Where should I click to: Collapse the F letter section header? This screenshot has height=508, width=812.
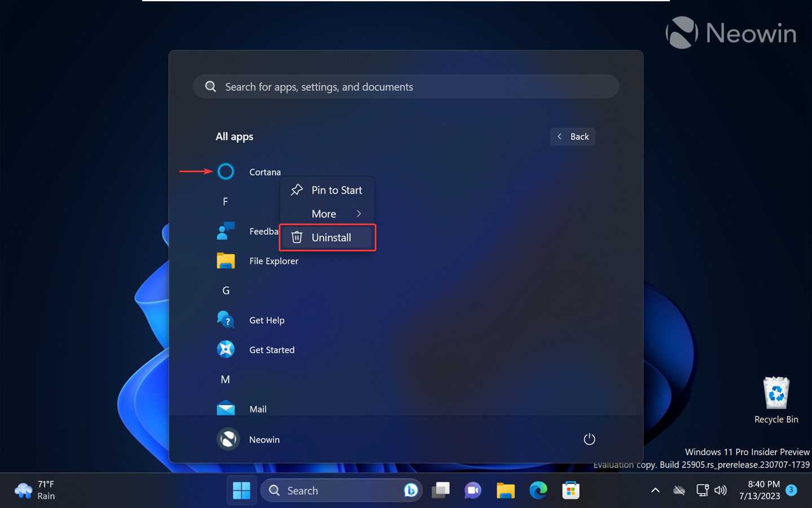225,201
